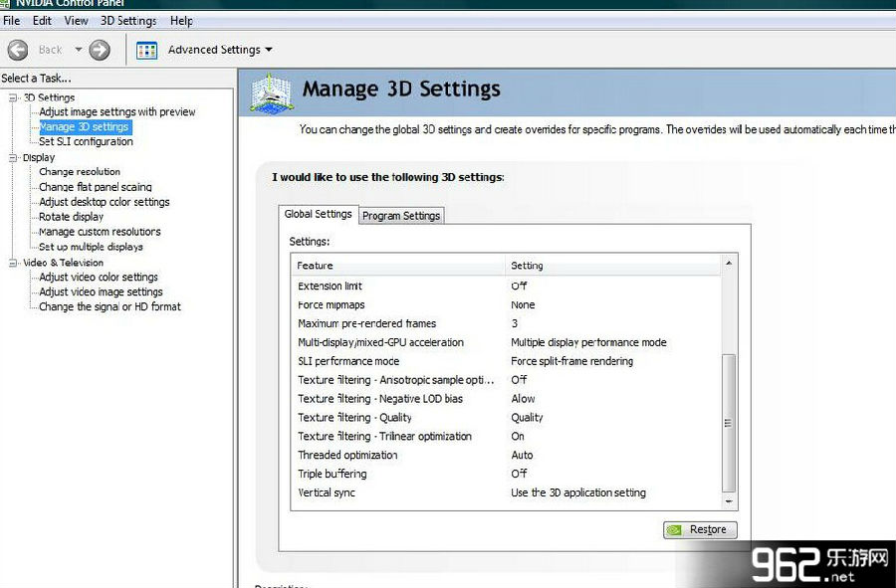This screenshot has height=588, width=896.
Task: Click the Trilinear optimization value On
Action: coord(517,437)
